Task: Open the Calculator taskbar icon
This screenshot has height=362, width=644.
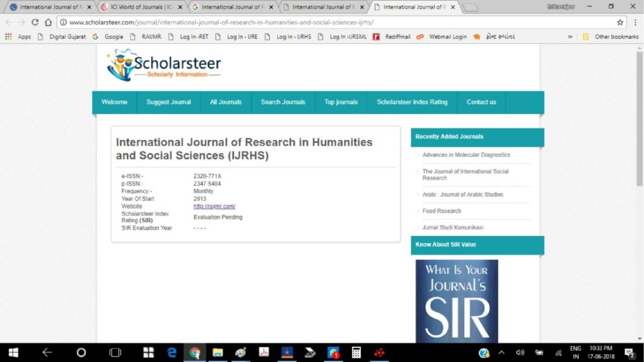Action: coord(356,353)
